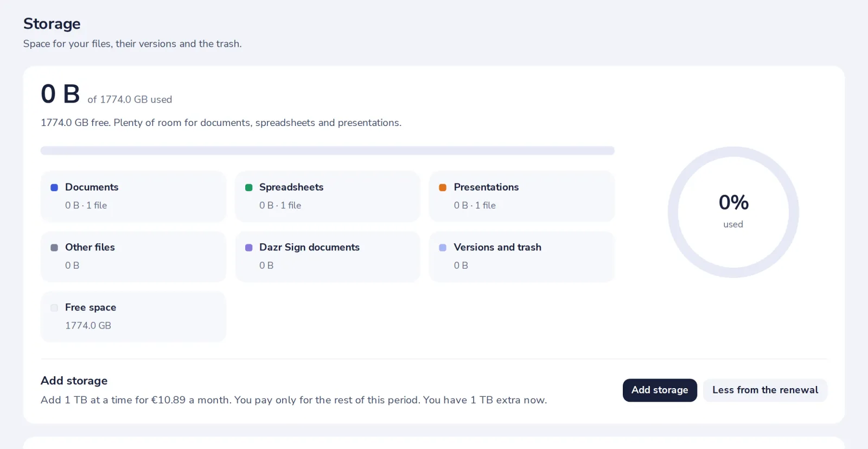Screen dimensions: 868x449
Task: Open the Documents storage card
Action: pos(133,196)
